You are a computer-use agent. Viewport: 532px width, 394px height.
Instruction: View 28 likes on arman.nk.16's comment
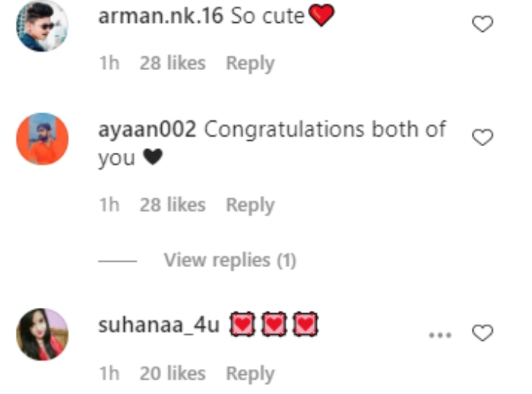[173, 63]
